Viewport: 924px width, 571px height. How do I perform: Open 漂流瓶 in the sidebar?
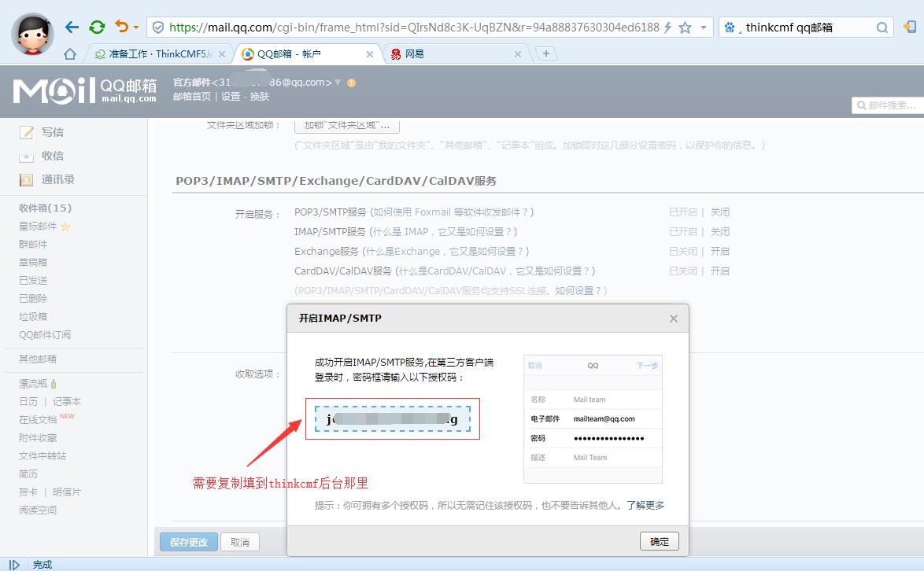point(33,384)
